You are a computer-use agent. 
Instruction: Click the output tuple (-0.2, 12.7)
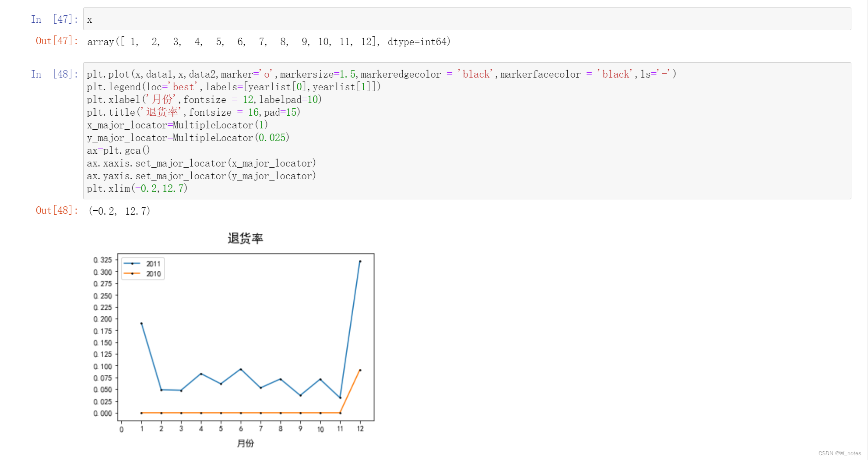119,211
